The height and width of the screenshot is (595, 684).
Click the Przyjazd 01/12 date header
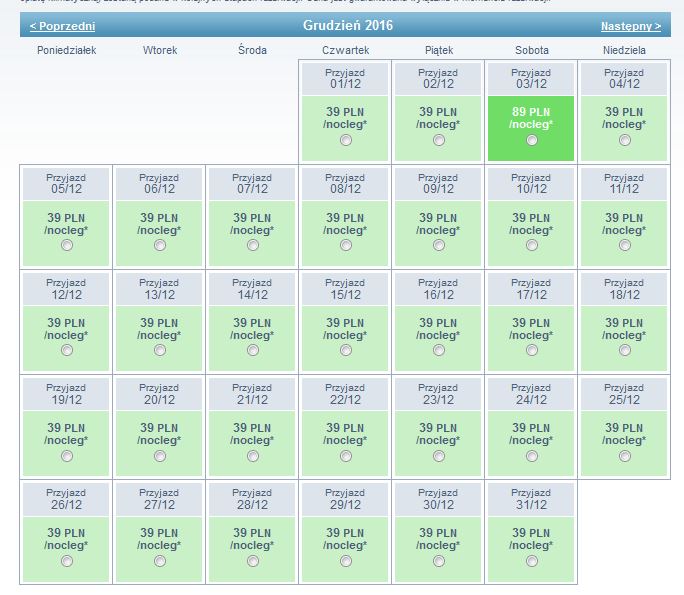[345, 79]
